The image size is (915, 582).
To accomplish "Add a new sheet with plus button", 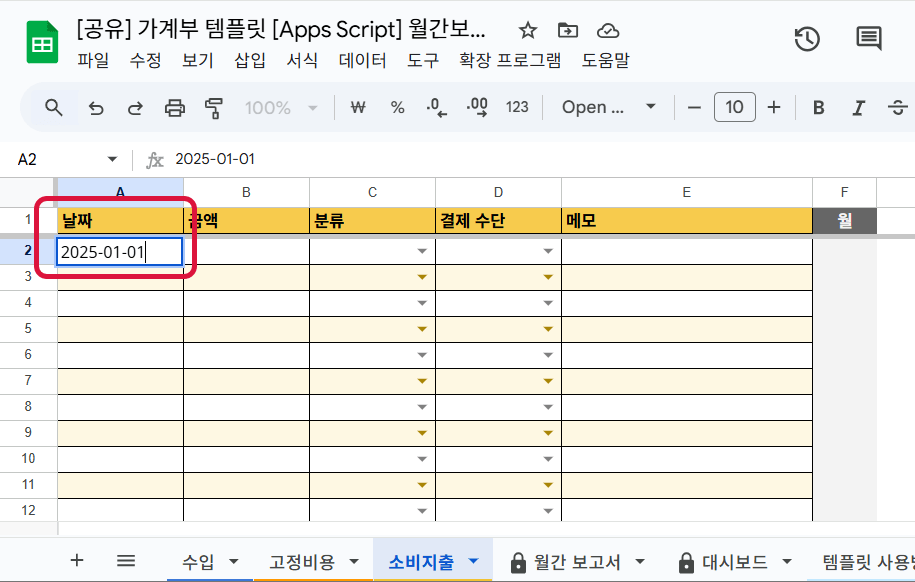I will (77, 561).
